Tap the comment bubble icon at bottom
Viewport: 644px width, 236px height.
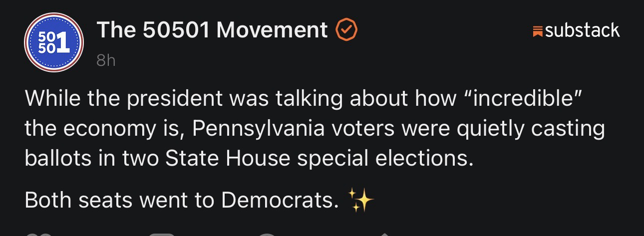[x=162, y=234]
